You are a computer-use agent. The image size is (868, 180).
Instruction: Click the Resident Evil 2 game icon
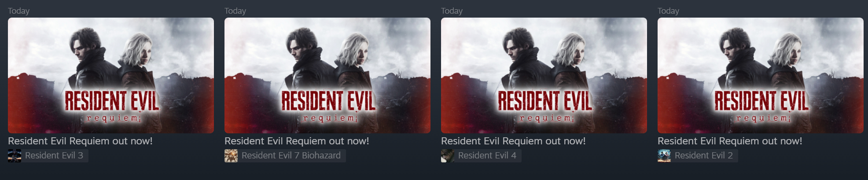[x=664, y=156]
